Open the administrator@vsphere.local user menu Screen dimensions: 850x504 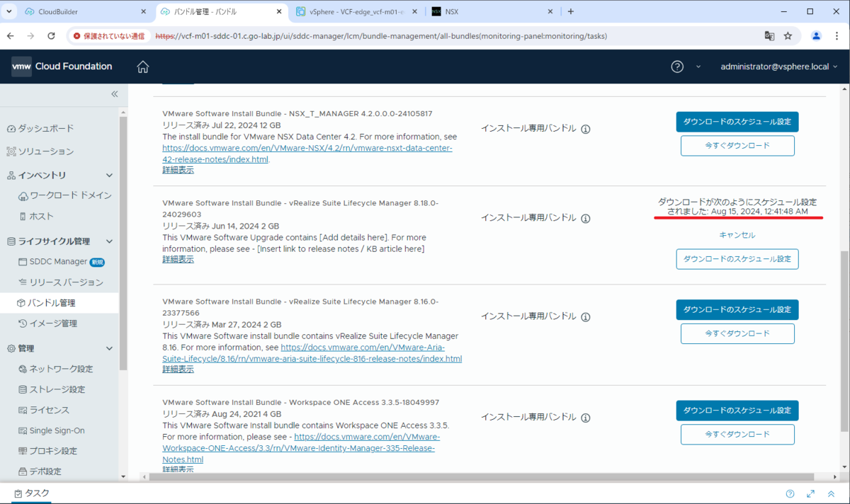click(x=778, y=67)
